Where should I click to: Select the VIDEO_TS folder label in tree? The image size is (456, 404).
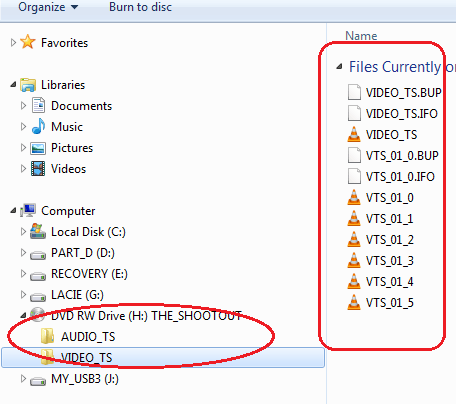coord(86,358)
